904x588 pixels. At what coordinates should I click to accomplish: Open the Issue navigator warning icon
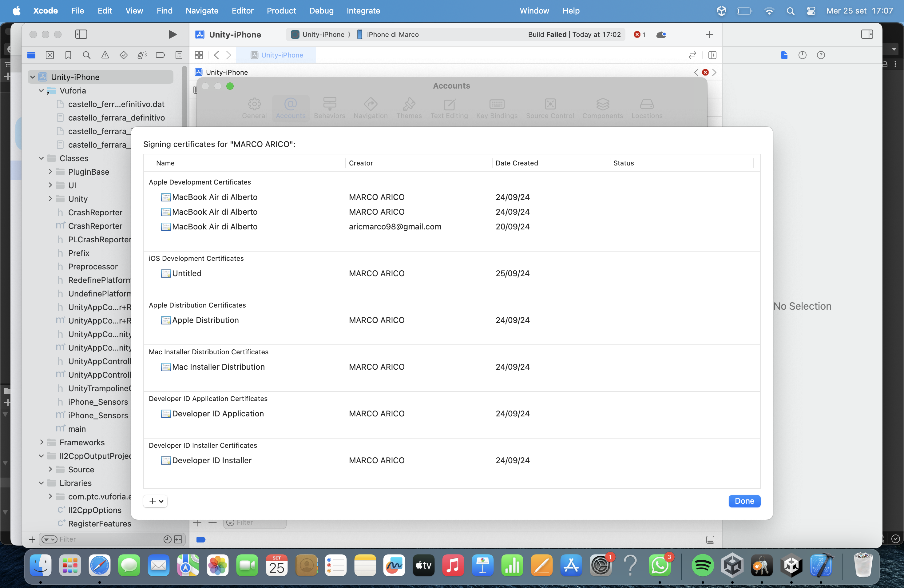coord(105,55)
